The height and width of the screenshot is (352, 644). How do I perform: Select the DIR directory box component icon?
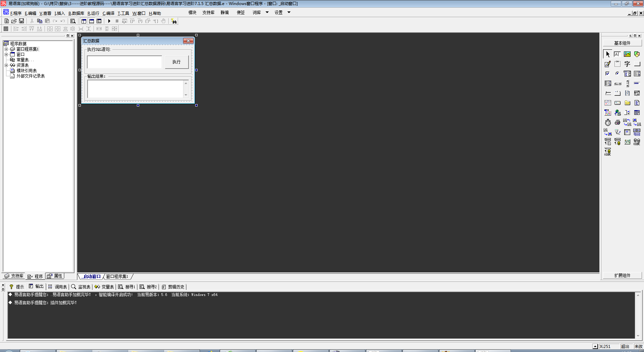point(627,103)
